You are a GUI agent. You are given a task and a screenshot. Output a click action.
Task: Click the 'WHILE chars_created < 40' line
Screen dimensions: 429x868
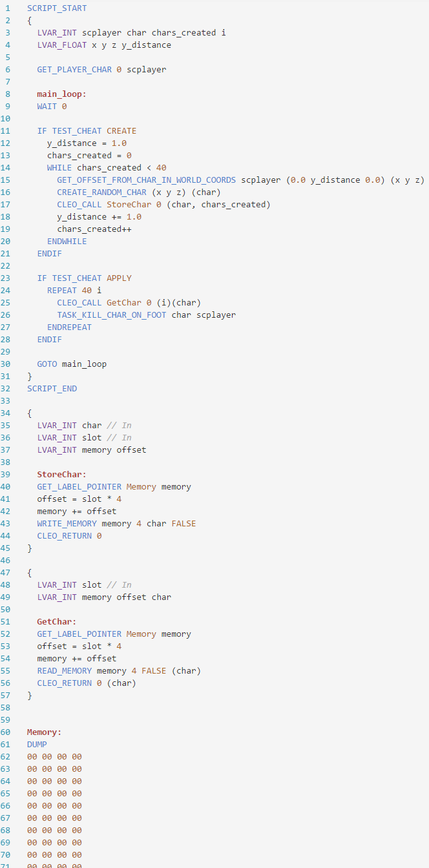click(x=107, y=168)
